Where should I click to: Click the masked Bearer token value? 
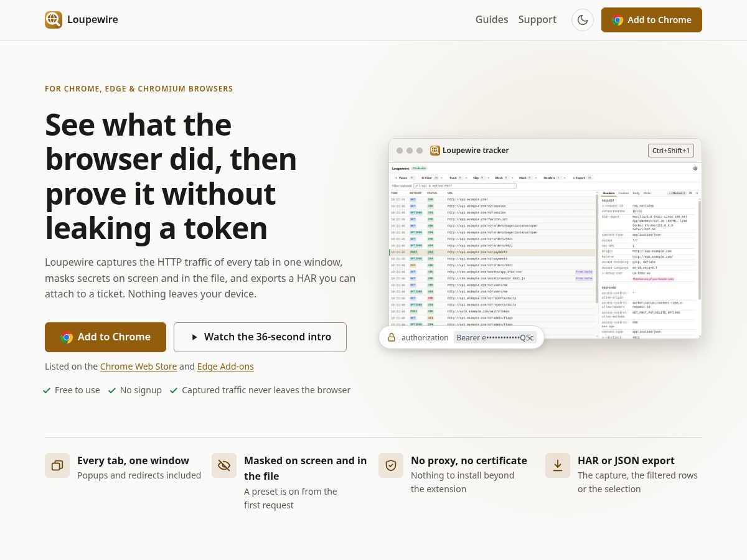[496, 337]
